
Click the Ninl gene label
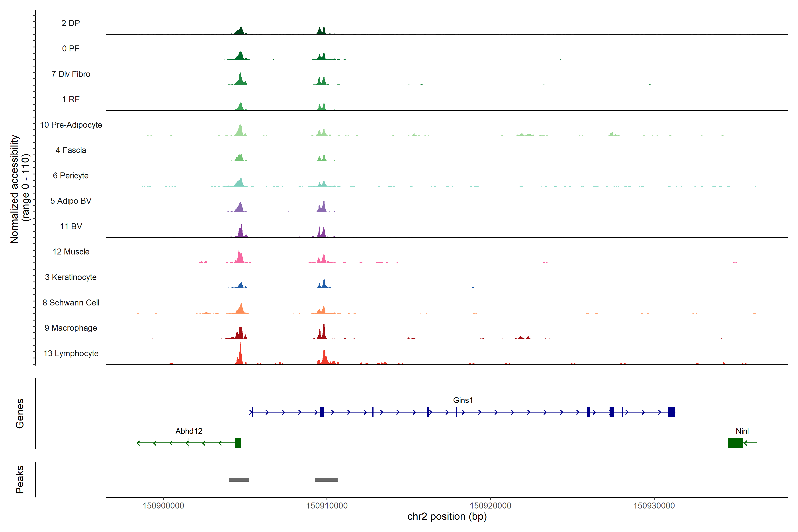[x=742, y=431]
